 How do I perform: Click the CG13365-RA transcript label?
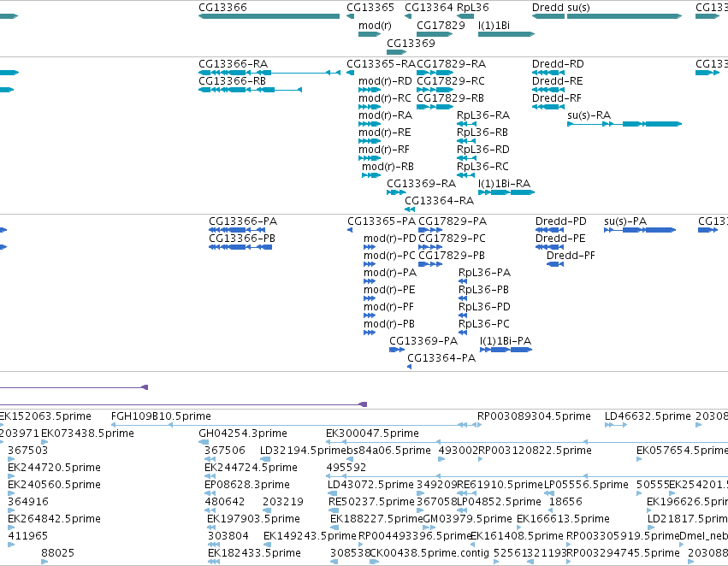381,64
